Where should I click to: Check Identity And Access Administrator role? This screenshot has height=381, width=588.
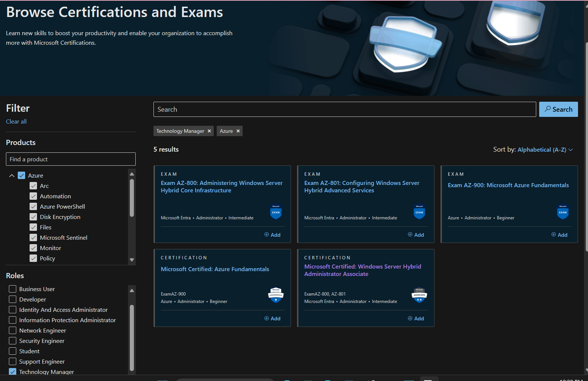[13, 310]
